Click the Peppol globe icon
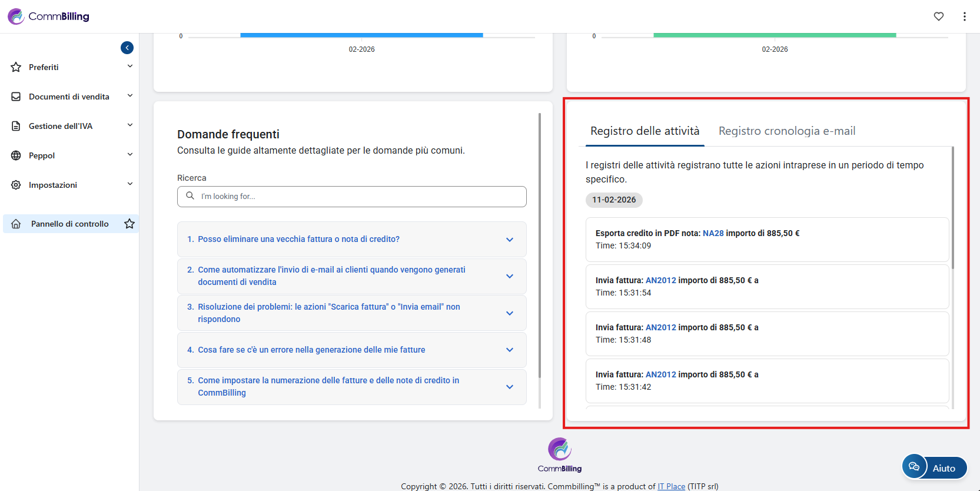 [x=16, y=155]
